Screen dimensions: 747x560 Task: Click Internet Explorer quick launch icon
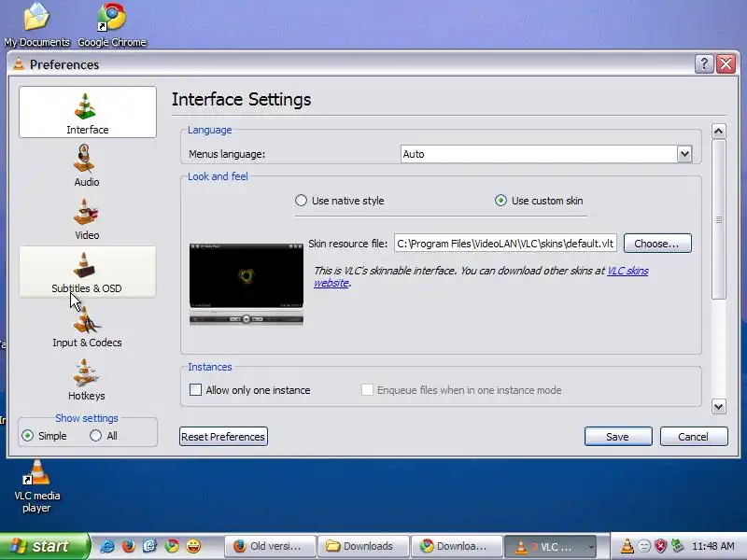(x=106, y=546)
